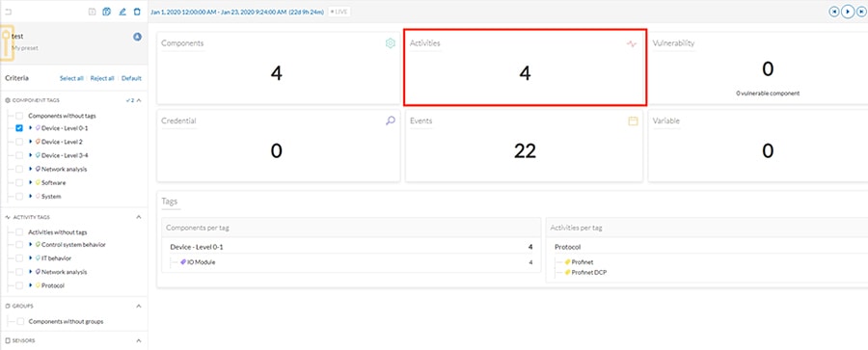Screen dimensions: 868x350
Task: Click the yellow Profinet DCP tag icon
Action: tap(567, 272)
